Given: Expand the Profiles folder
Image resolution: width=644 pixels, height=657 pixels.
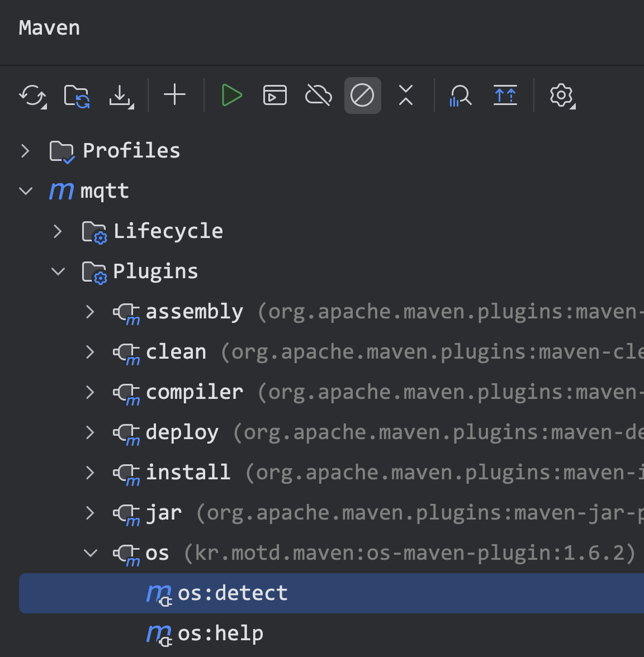Looking at the screenshot, I should (x=25, y=150).
